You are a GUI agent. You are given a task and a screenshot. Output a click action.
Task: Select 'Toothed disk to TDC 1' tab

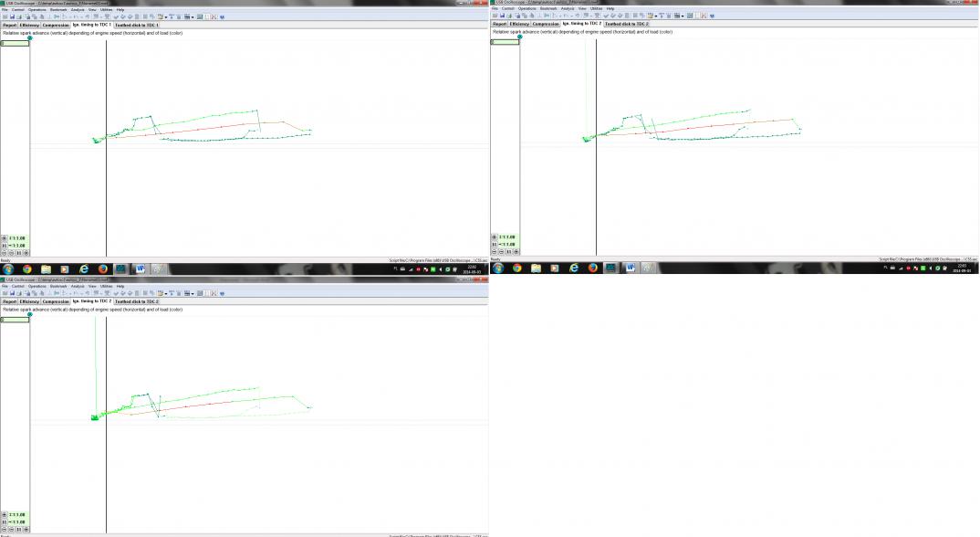(137, 25)
